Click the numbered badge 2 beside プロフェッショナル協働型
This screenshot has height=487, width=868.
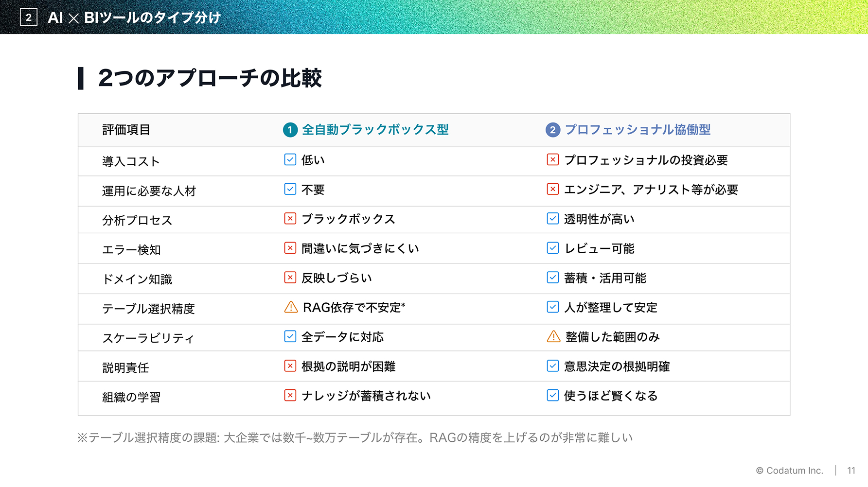(x=553, y=130)
